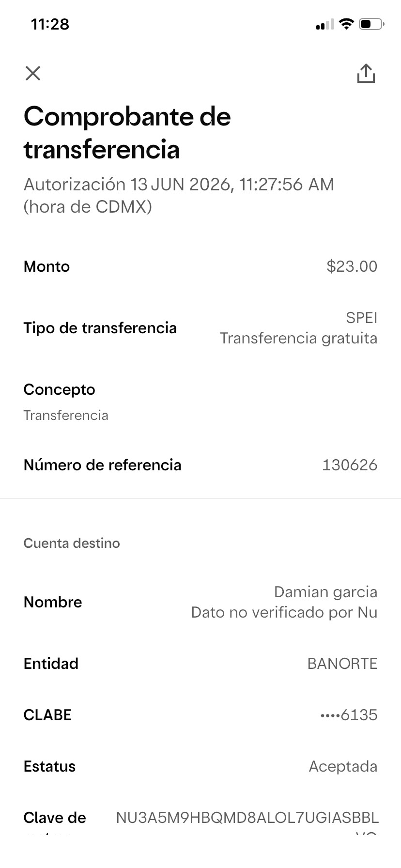
Task: Tap Transferencia gratuita text
Action: (x=299, y=338)
